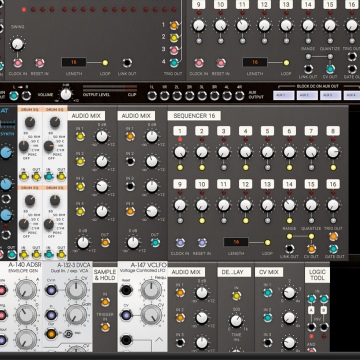Flip the lin/exp switch on A-132-3 DVCA
Screen dimensions: 360x360
68,334
